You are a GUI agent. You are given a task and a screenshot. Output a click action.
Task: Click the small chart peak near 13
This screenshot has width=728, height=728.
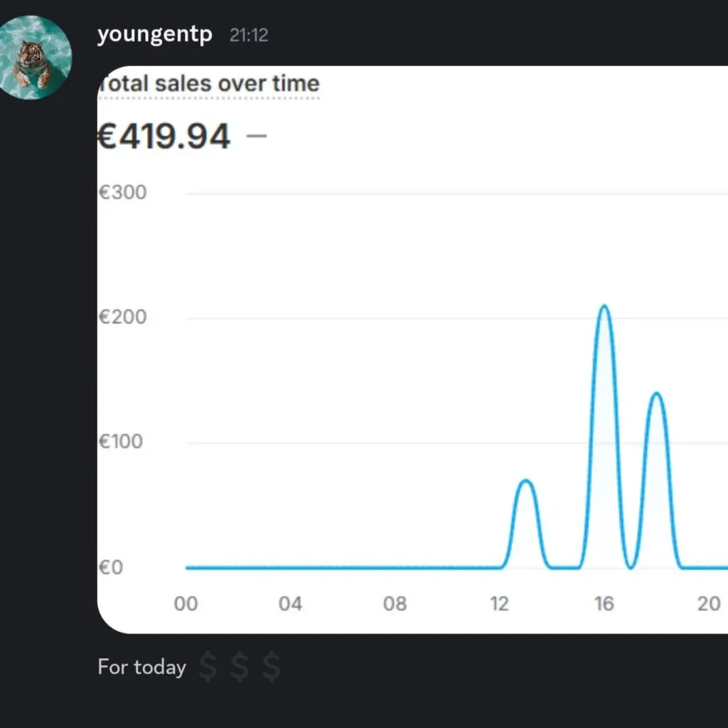coord(525,481)
